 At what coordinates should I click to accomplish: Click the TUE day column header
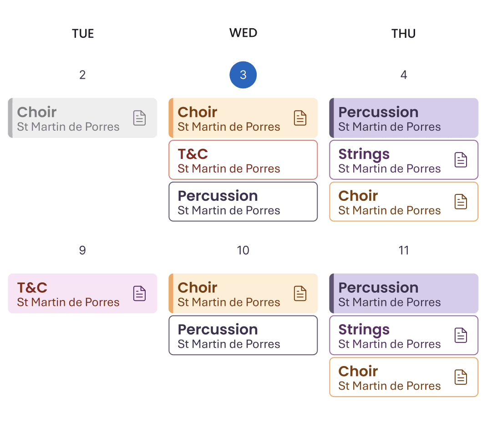click(x=83, y=33)
